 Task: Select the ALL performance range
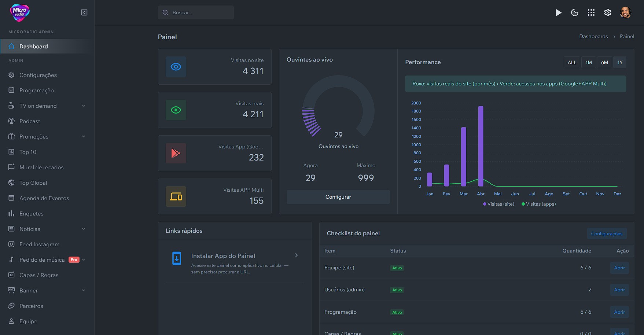click(572, 62)
